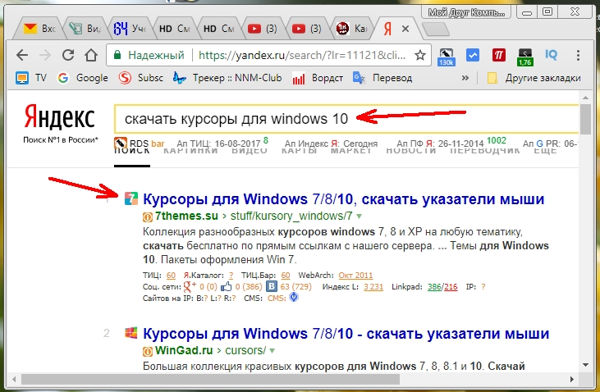The image size is (600, 392).
Task: Open the Вордст bookmark
Action: (318, 78)
